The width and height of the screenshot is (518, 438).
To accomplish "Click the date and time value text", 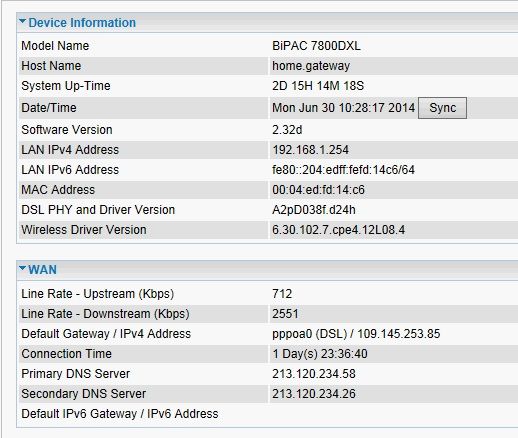I will (x=344, y=108).
